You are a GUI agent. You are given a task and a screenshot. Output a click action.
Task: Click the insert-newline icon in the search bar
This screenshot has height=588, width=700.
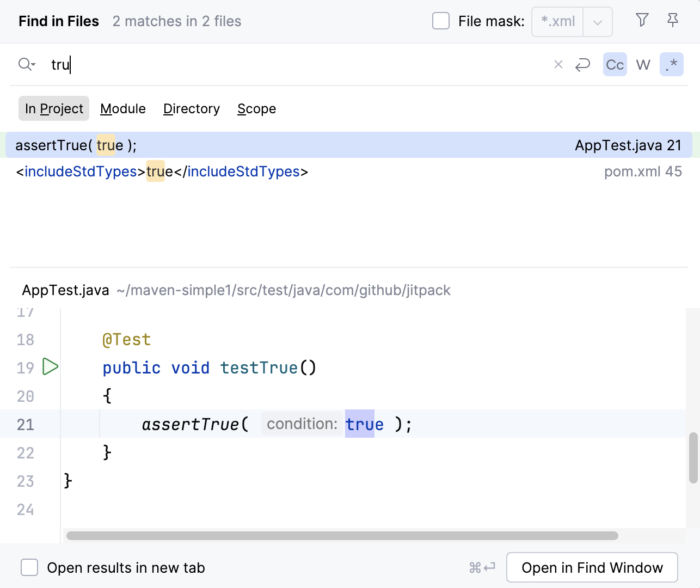click(582, 64)
